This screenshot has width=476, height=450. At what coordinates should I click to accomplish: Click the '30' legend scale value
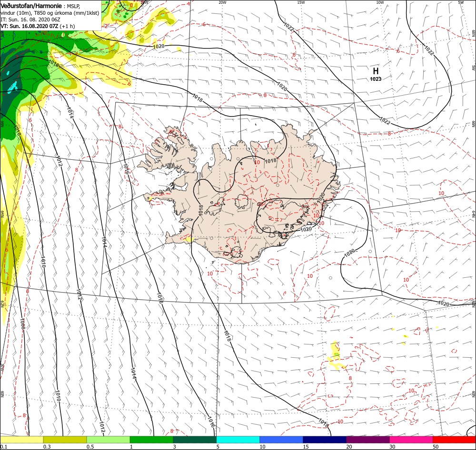(392, 447)
